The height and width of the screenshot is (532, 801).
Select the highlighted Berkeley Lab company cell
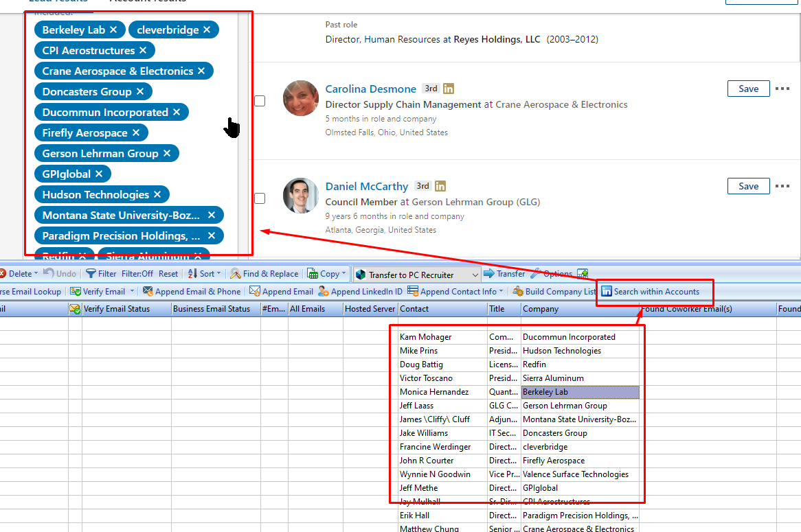click(580, 392)
